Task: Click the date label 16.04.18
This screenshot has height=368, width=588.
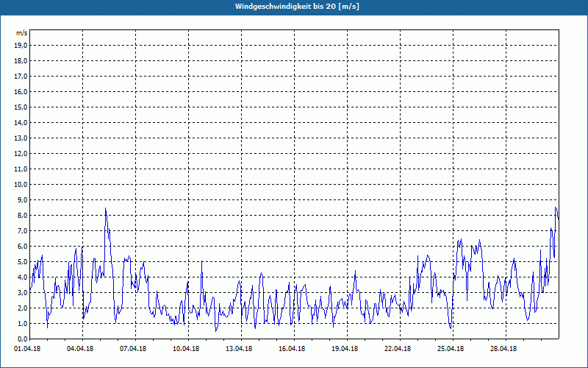Action: pos(292,349)
